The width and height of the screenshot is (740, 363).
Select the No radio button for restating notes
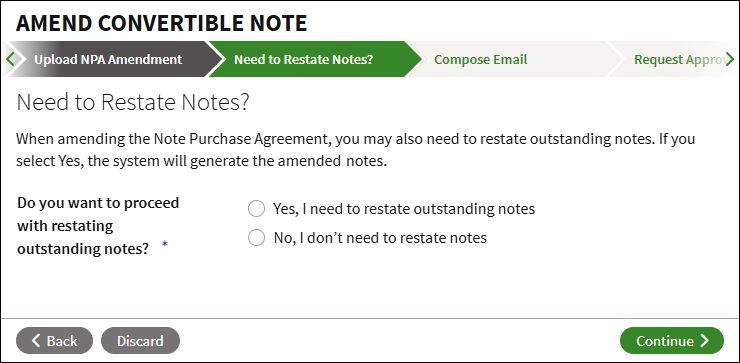pos(256,237)
